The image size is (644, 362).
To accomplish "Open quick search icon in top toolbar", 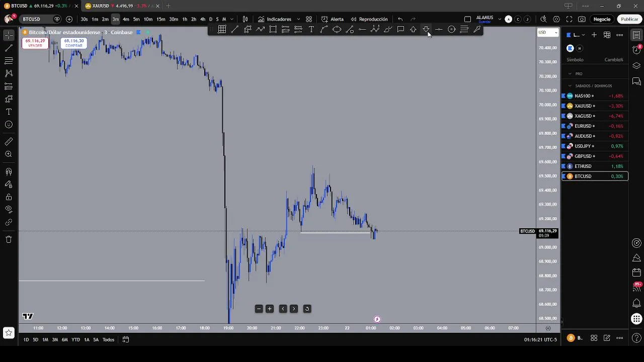I will [543, 19].
